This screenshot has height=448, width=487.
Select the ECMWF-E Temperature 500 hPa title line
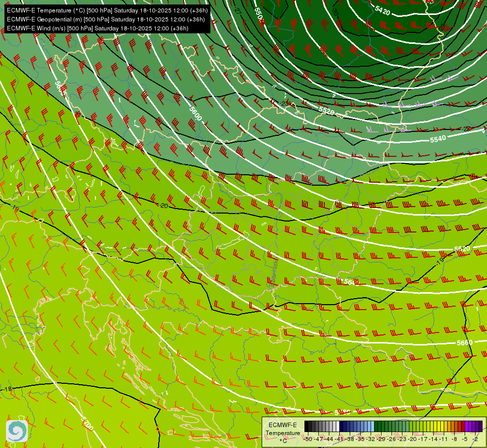(107, 10)
